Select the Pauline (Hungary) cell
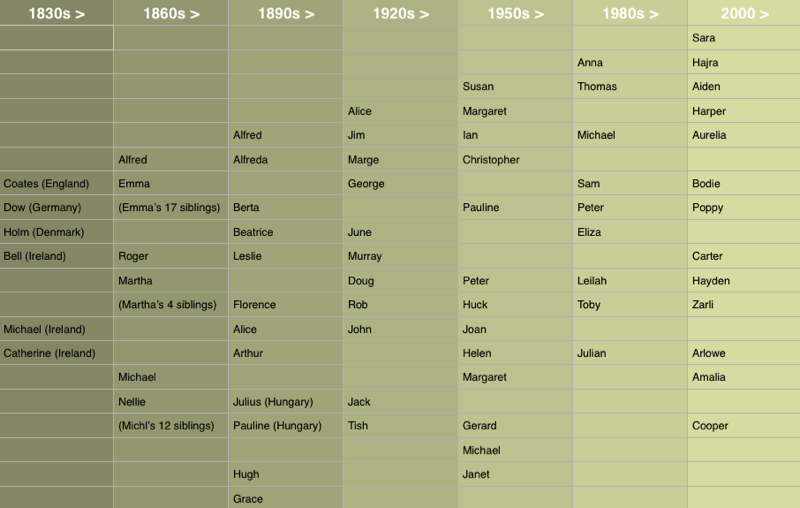800x508 pixels. click(x=277, y=426)
